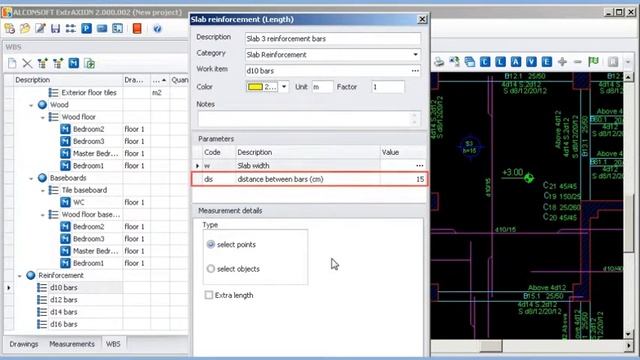
Task: Click the distance between bars value 15
Action: [420, 179]
